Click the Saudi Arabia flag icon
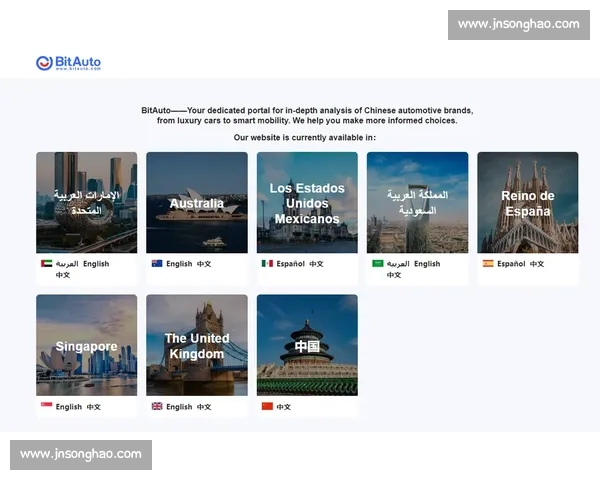Screen dimensions: 600x480 click(377, 264)
